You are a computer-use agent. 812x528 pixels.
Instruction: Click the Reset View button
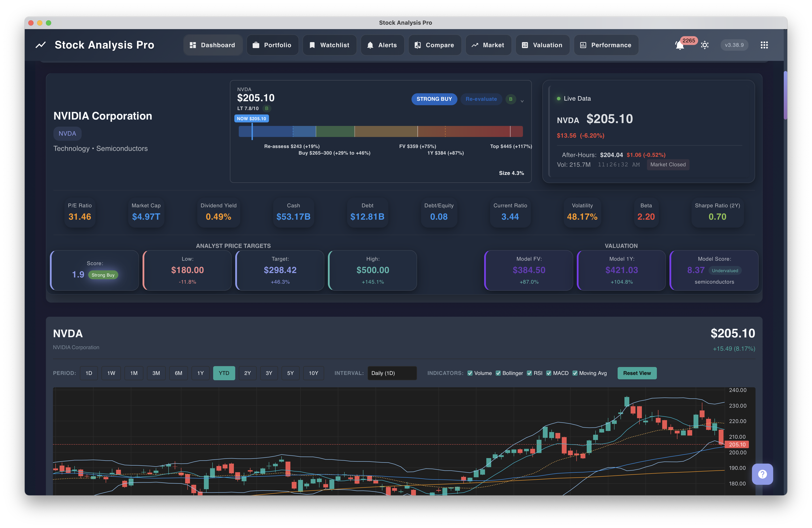(x=637, y=373)
